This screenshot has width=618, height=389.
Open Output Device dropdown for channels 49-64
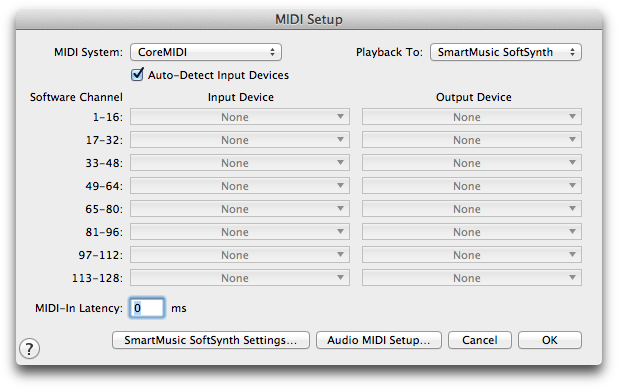coord(472,186)
